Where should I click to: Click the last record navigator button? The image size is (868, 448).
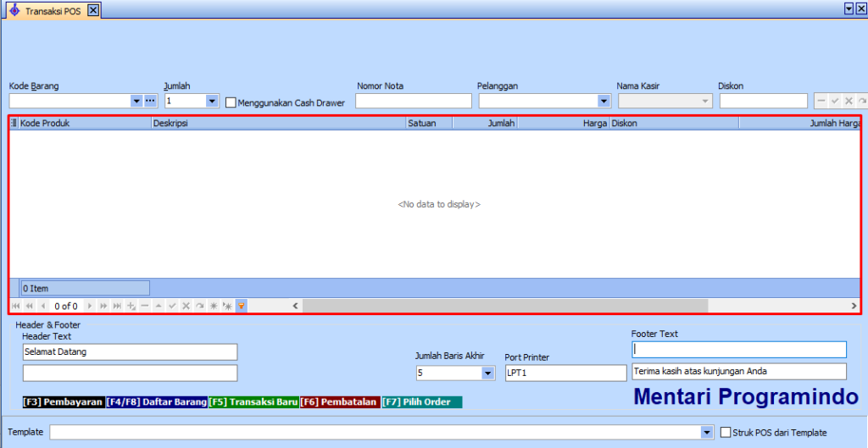pos(117,306)
